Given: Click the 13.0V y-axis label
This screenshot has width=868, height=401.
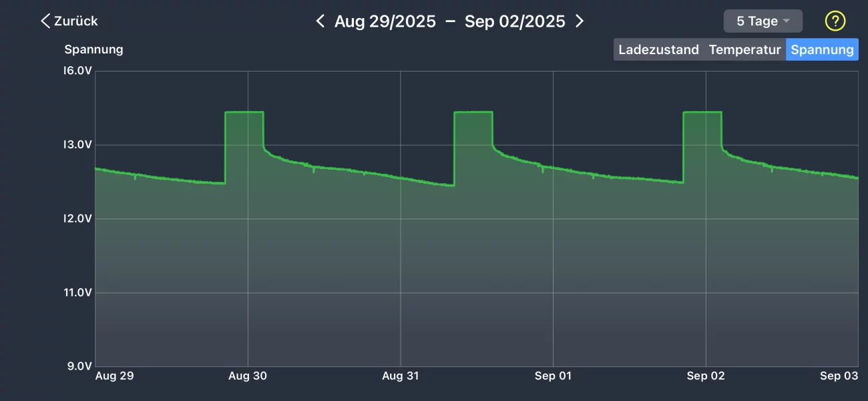Looking at the screenshot, I should pyautogui.click(x=77, y=145).
